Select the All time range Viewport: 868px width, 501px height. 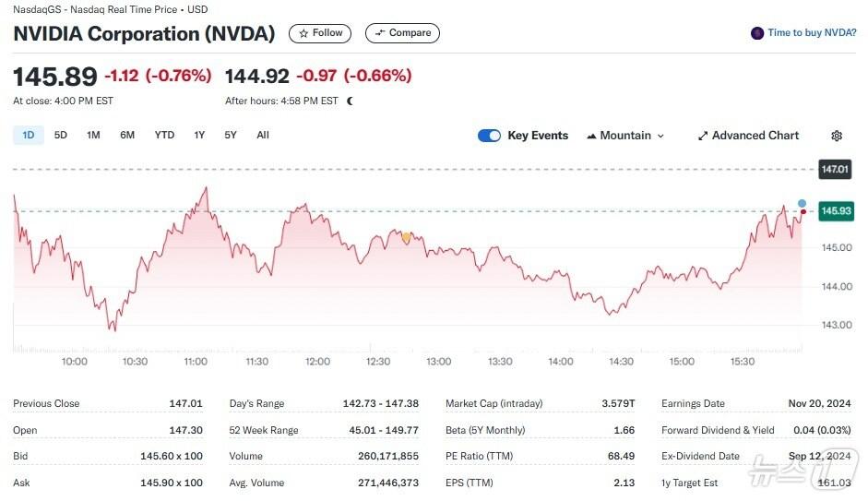[x=263, y=136]
